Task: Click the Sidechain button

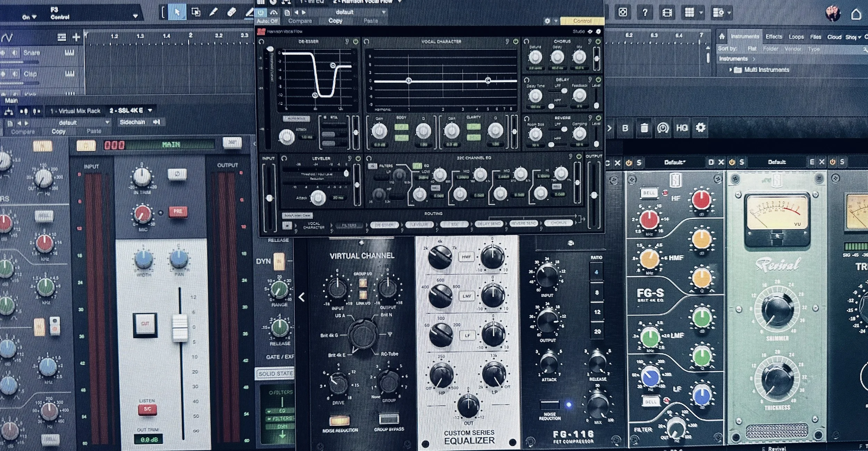Action: (x=132, y=122)
